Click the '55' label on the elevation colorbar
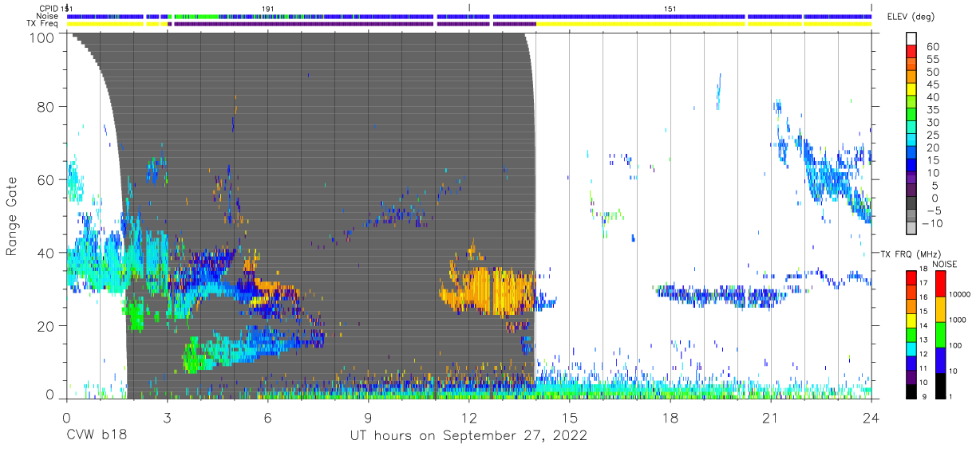Image resolution: width=980 pixels, height=452 pixels. click(x=931, y=58)
